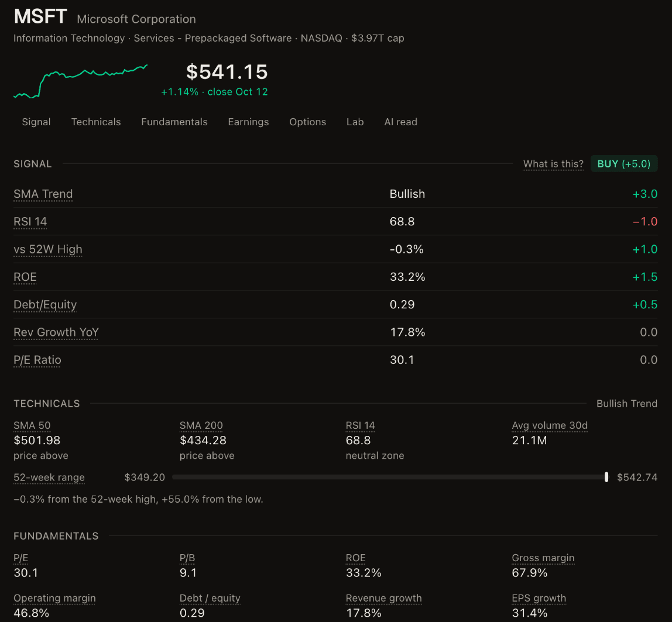Open the Signal tab
This screenshot has height=622, width=672.
point(36,122)
